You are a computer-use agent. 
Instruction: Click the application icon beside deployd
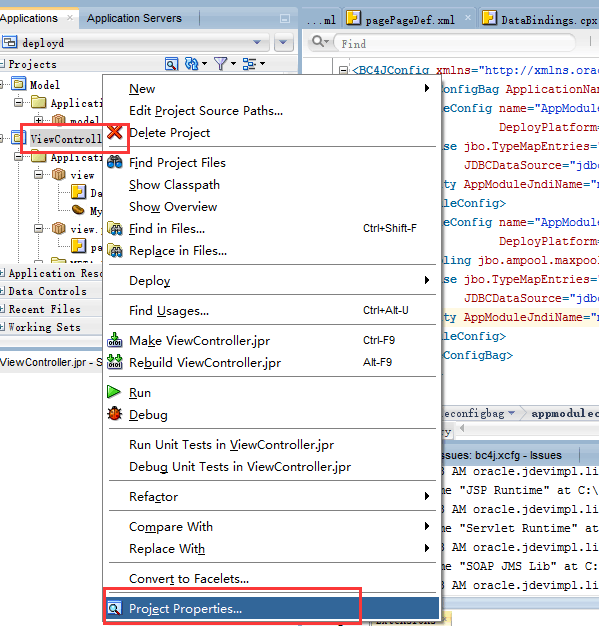10,42
